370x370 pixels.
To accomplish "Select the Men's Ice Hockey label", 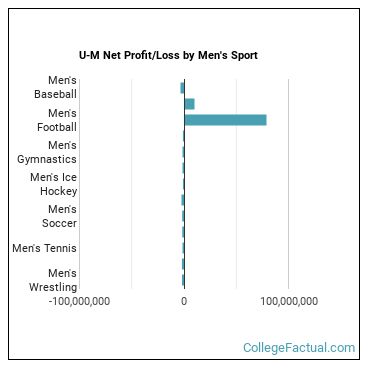I will [54, 184].
